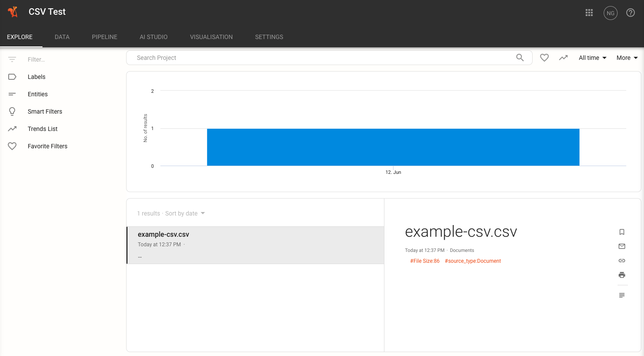Click the 12. Jun axis label

click(393, 172)
